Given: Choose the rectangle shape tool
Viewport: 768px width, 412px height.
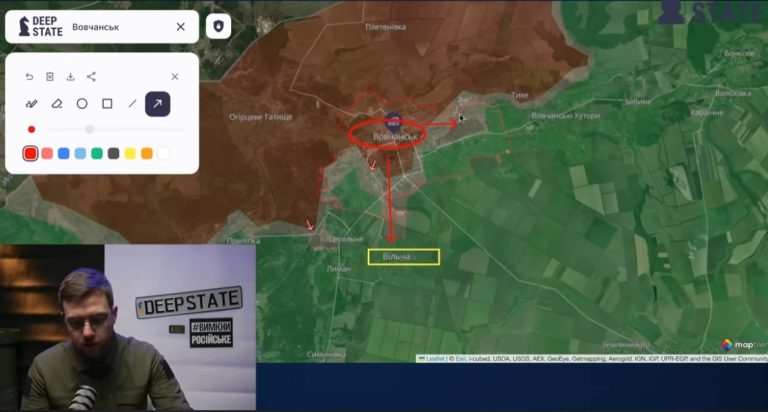Looking at the screenshot, I should click(x=107, y=103).
